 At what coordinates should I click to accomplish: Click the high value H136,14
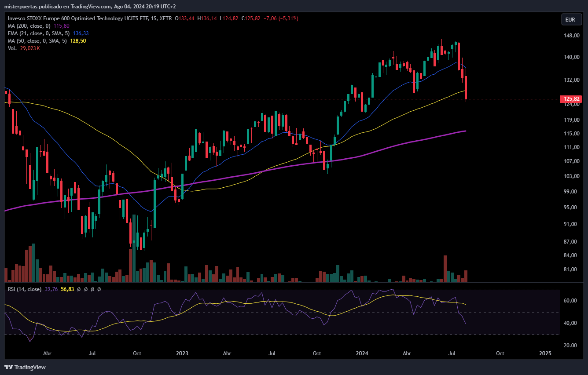click(x=207, y=18)
